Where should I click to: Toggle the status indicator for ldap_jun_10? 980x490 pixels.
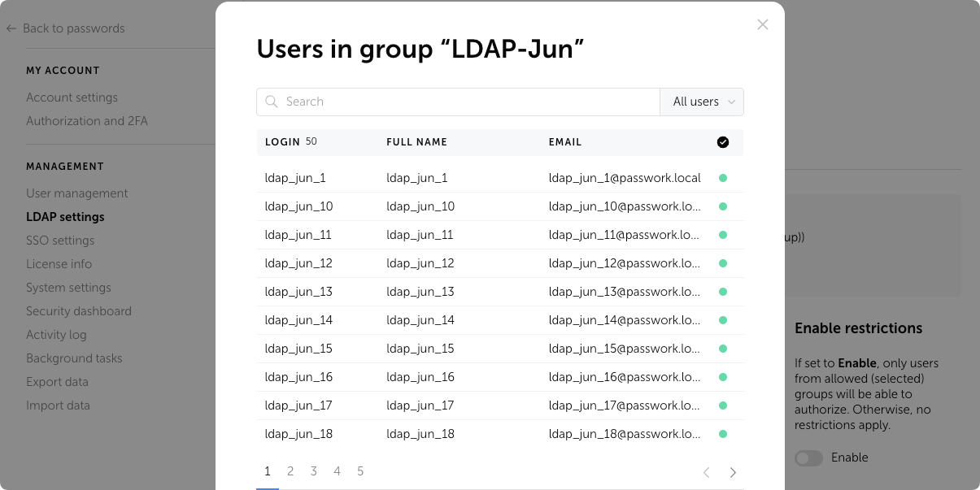[x=723, y=206]
